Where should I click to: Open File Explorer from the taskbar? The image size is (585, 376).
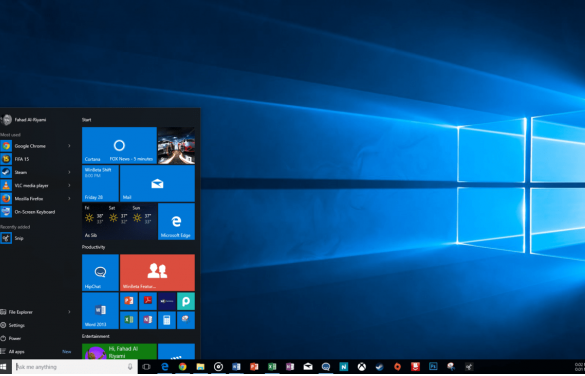pyautogui.click(x=200, y=367)
